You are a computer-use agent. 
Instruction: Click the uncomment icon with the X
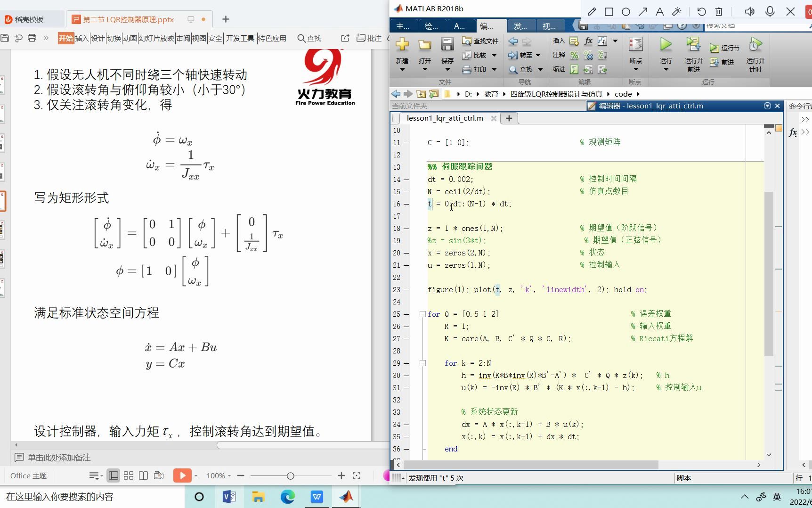pos(588,55)
